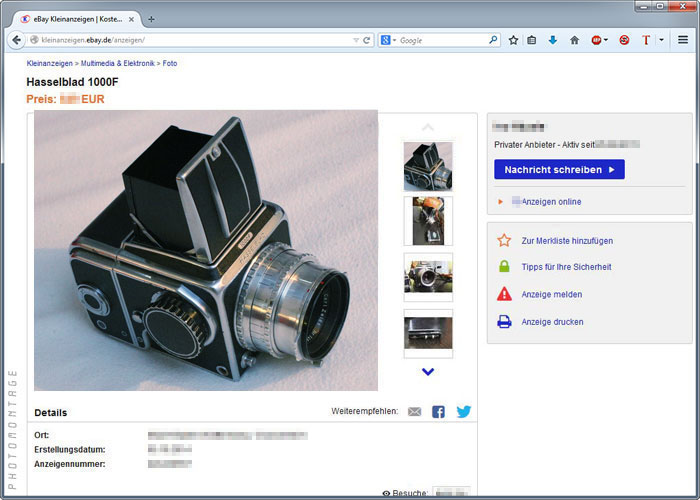
Task: Select the third thumbnail showing camera front
Action: [428, 277]
